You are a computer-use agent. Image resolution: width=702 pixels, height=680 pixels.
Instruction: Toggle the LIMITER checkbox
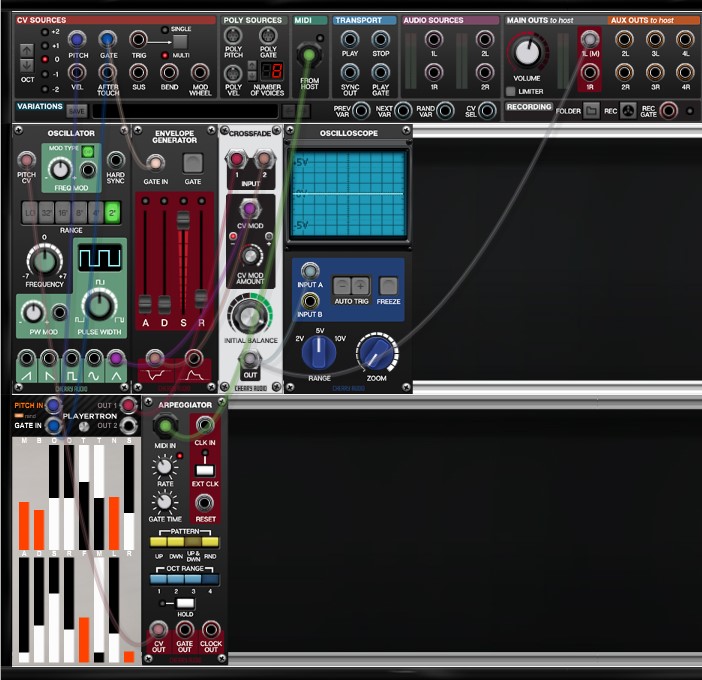510,91
